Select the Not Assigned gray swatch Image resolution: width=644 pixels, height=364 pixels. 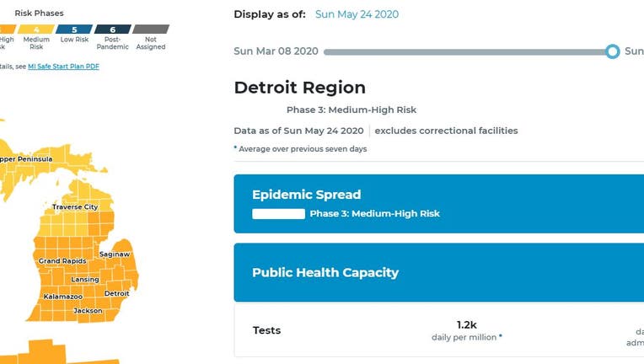point(151,29)
